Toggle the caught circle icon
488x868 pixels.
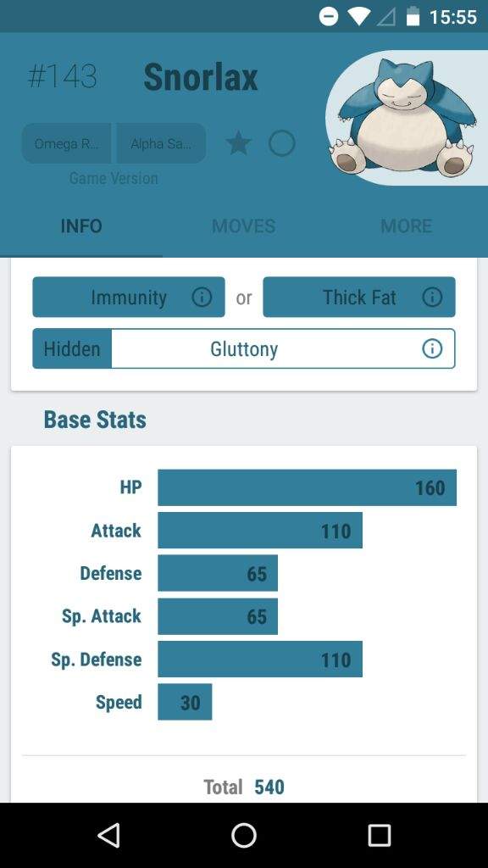[x=281, y=143]
